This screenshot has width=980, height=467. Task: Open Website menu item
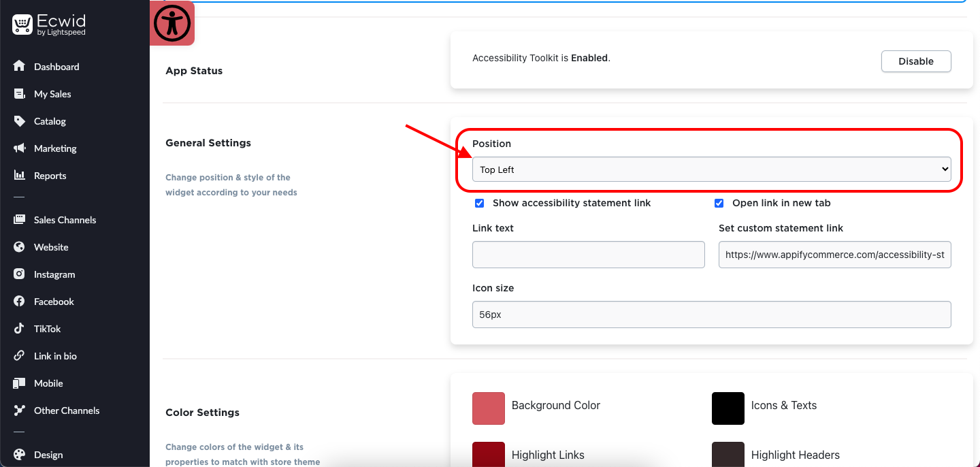point(51,247)
